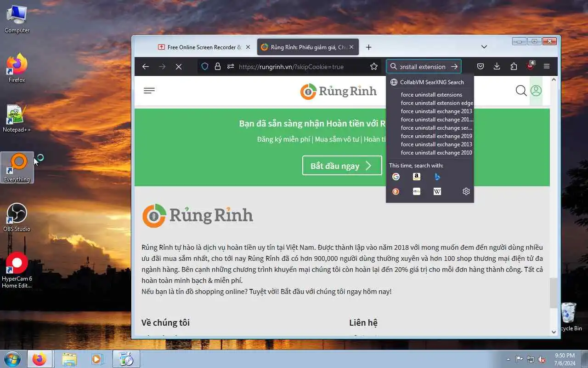Viewport: 588px width, 368px height.
Task: Select the HyperCam 6 desktop shortcut
Action: click(17, 270)
